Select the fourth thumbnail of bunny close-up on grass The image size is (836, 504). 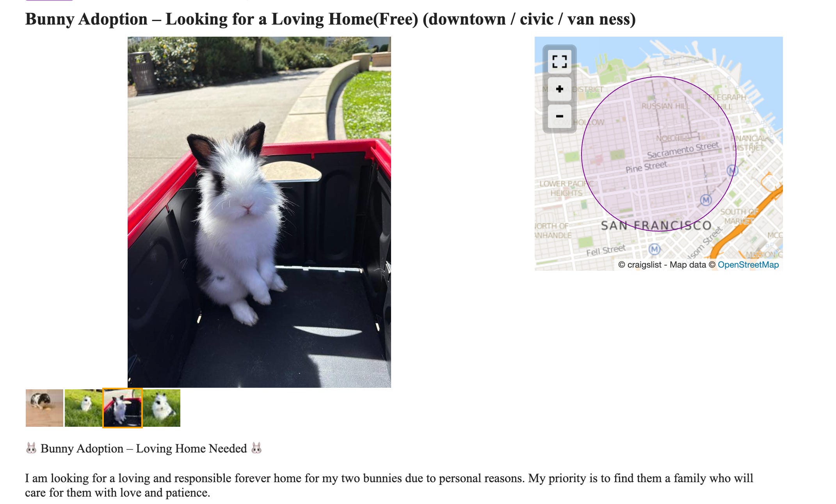point(162,408)
